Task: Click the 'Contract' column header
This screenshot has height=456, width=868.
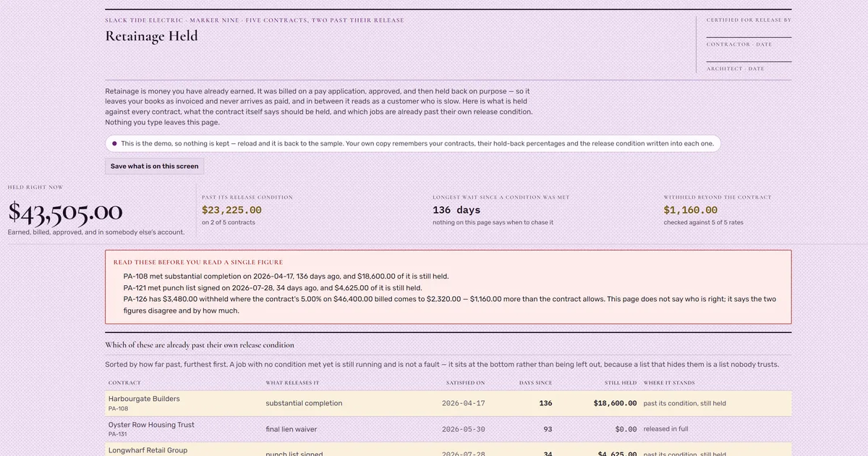Action: coord(124,383)
